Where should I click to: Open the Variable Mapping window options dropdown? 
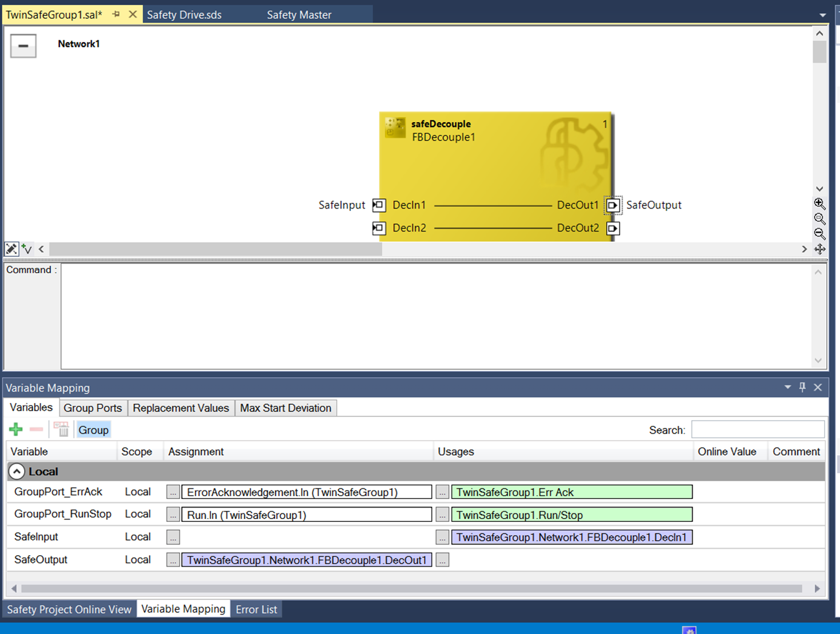787,388
